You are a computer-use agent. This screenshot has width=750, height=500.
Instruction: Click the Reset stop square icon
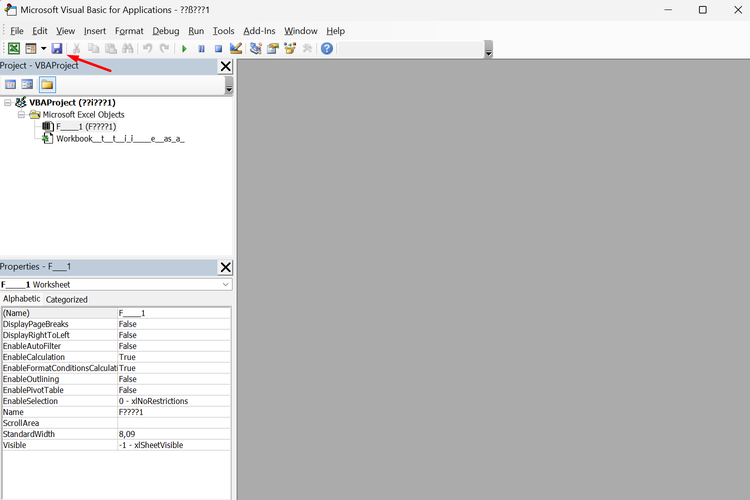(218, 48)
